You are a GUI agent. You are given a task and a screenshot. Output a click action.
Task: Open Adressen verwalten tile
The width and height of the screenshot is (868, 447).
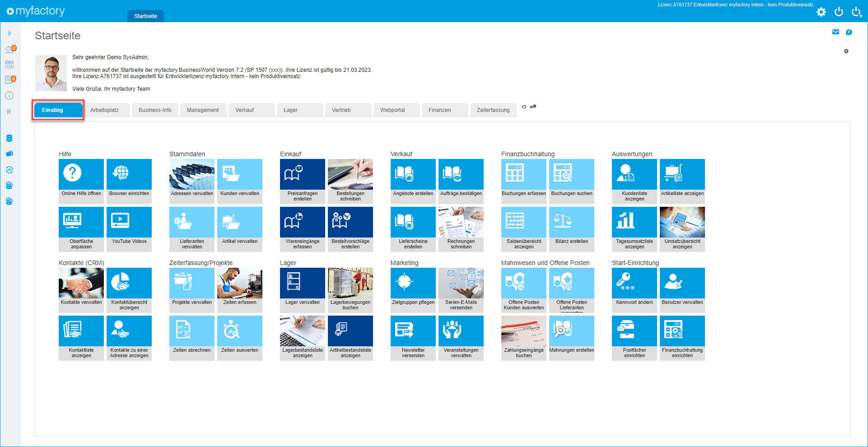[192, 181]
